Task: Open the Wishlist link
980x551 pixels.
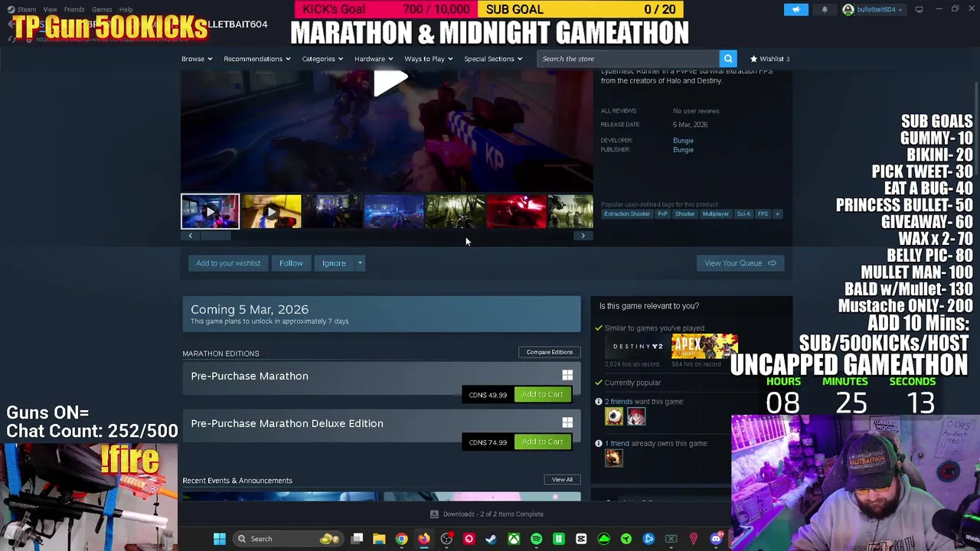Action: (x=770, y=59)
